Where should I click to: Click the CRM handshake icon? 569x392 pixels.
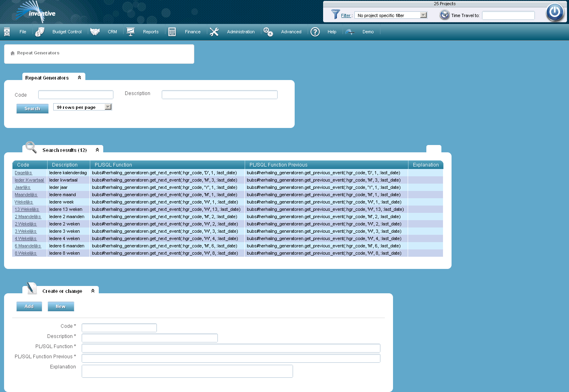[95, 31]
